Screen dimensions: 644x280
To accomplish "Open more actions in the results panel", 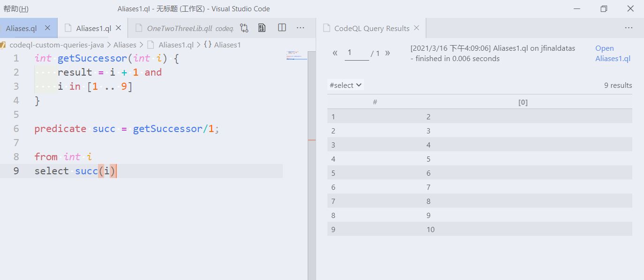I will (629, 28).
